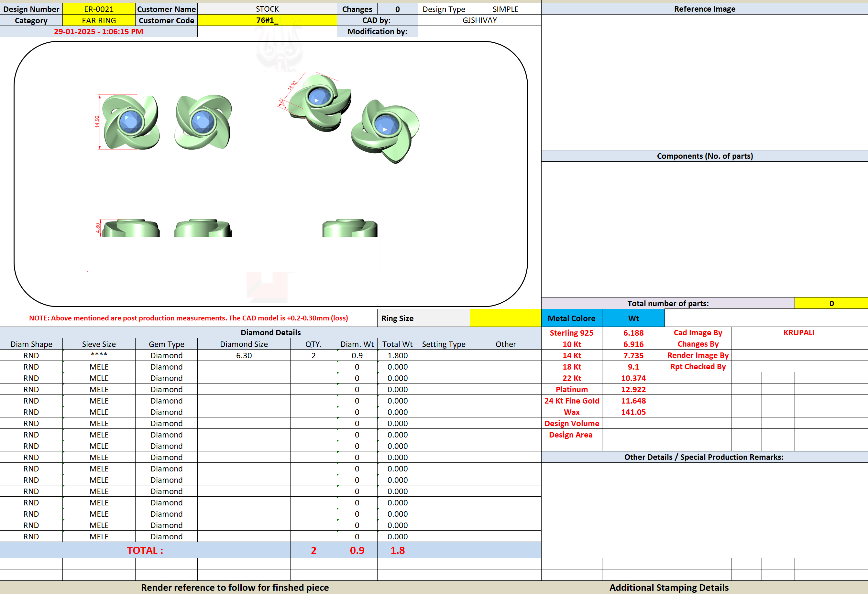
Task: Click the Rpt Checked By label
Action: click(698, 367)
